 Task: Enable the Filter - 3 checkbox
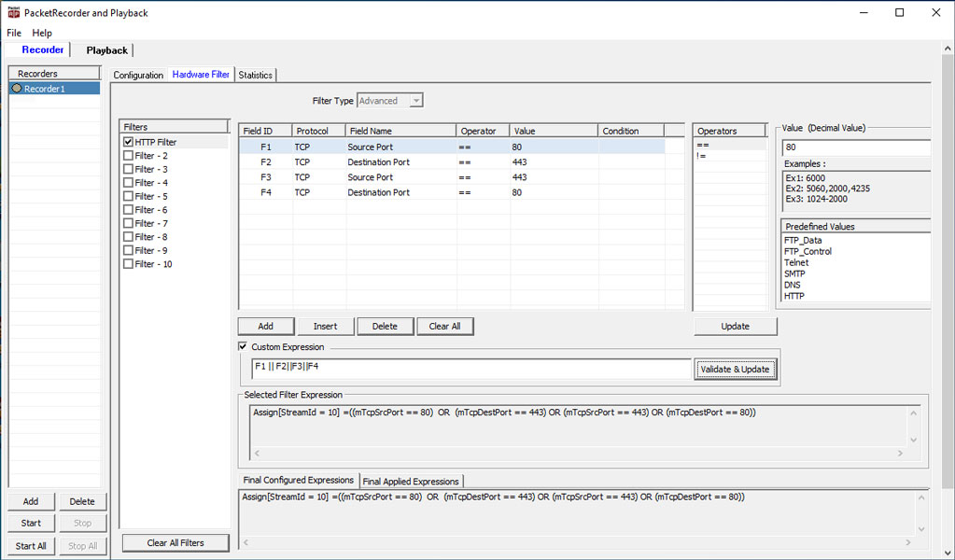click(x=128, y=169)
